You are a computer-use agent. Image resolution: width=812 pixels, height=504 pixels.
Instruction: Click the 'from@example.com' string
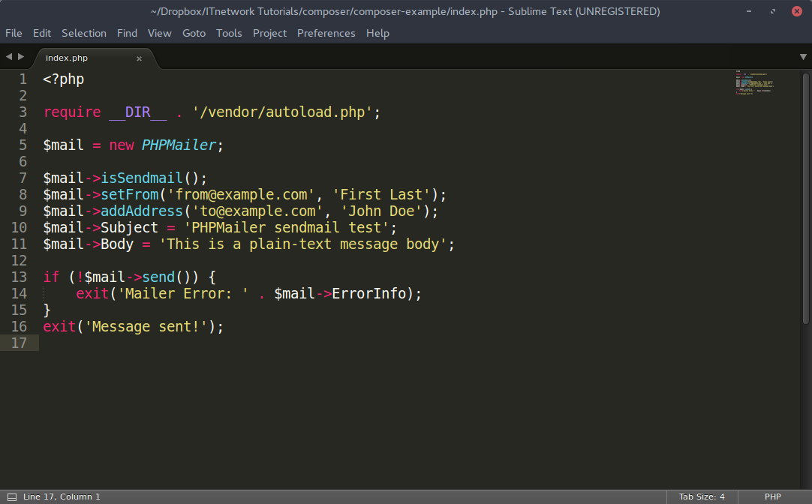tap(241, 194)
